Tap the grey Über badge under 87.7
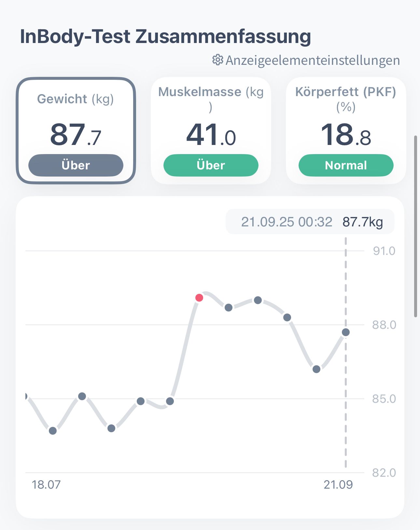Image resolution: width=420 pixels, height=530 pixels. tap(76, 165)
